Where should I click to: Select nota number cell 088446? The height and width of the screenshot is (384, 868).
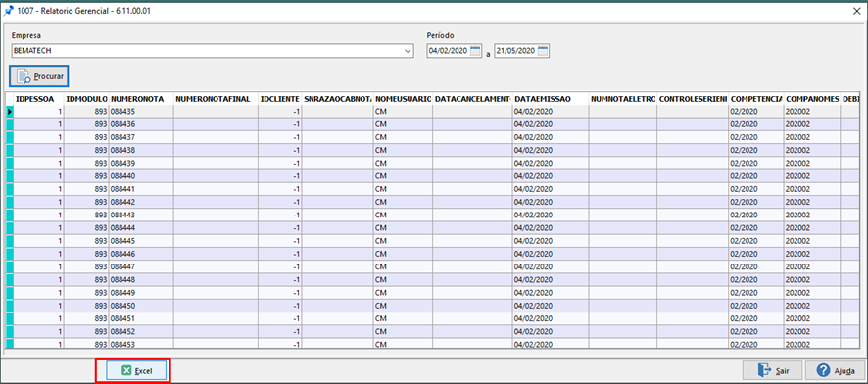pos(141,254)
